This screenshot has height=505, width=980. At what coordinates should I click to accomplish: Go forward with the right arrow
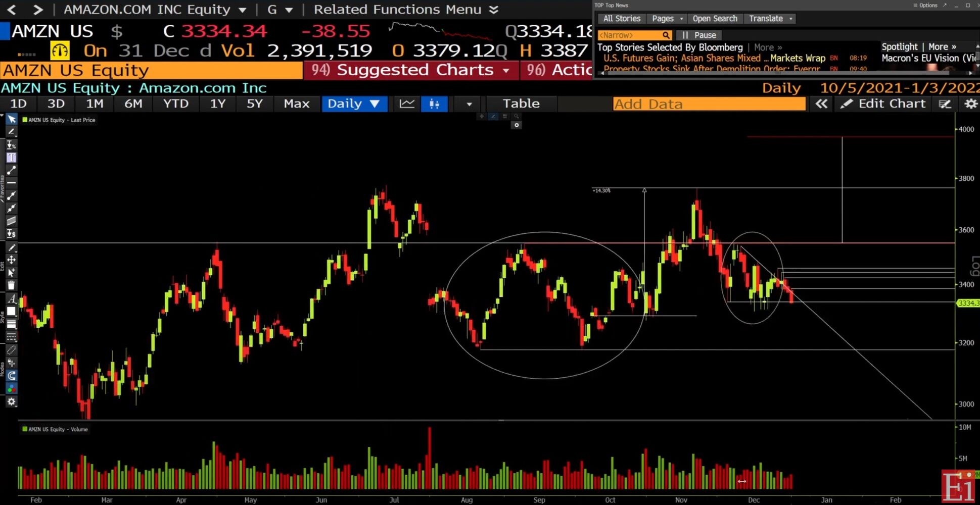click(37, 9)
